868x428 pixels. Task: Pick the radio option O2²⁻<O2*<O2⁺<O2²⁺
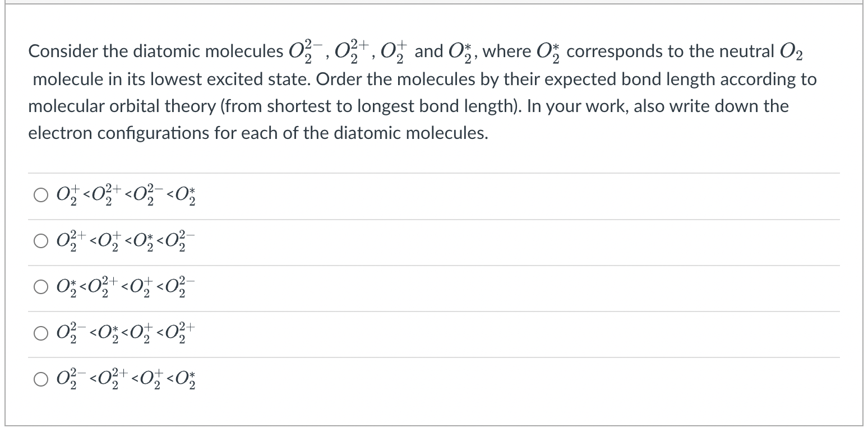pos(40,334)
